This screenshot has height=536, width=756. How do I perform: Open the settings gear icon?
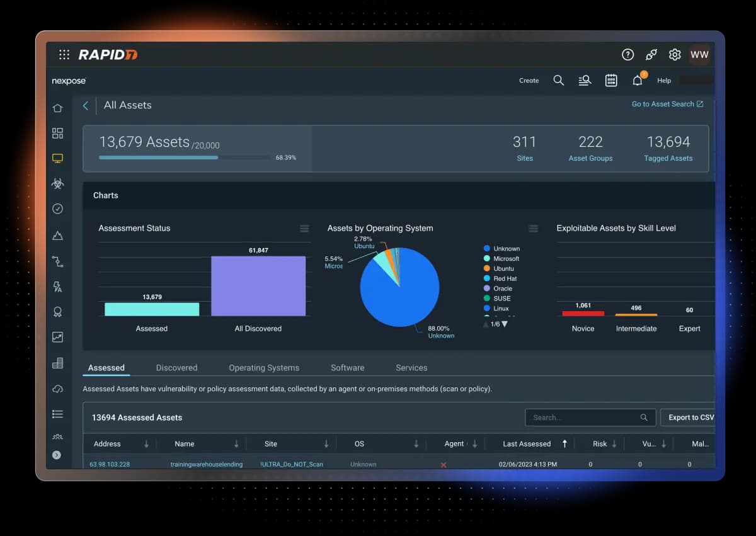click(x=675, y=55)
